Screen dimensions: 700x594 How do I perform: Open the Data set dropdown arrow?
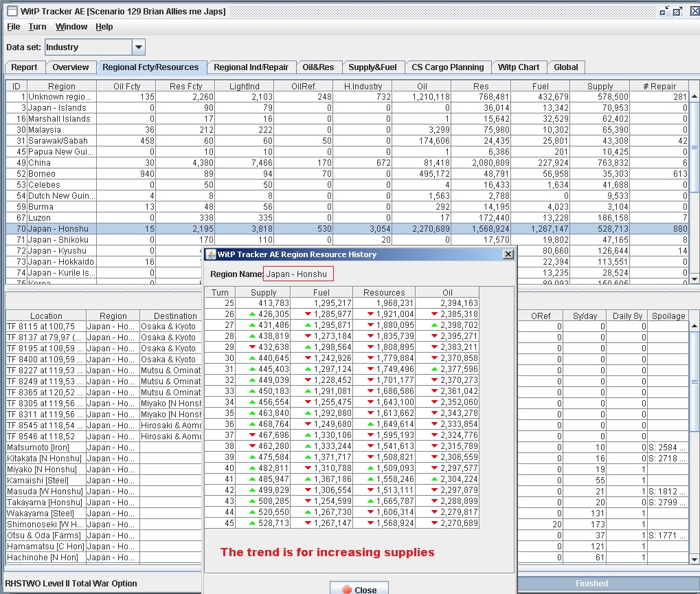point(138,47)
